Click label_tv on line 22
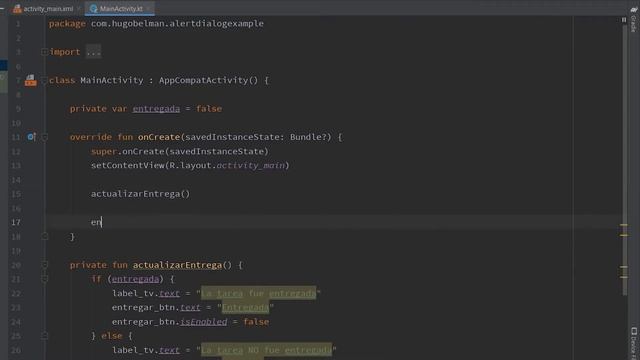Viewport: 640px width, 360px height. tap(133, 293)
